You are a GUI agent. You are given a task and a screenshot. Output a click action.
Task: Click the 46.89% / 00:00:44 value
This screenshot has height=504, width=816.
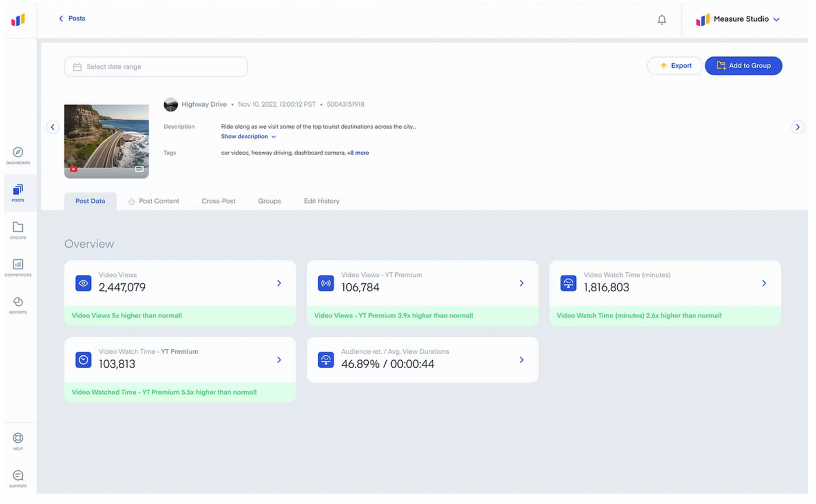click(388, 364)
